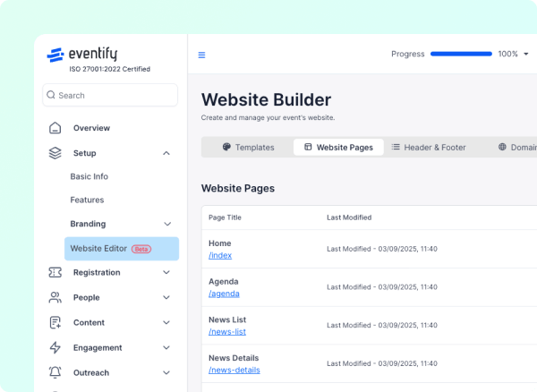
Task: Open the Header & Footer tab
Action: 429,147
